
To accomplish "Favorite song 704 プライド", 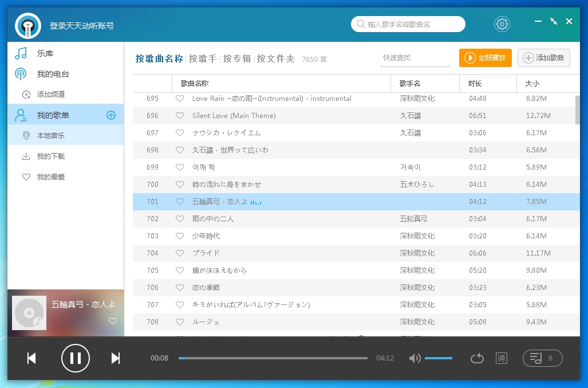I will [x=180, y=253].
